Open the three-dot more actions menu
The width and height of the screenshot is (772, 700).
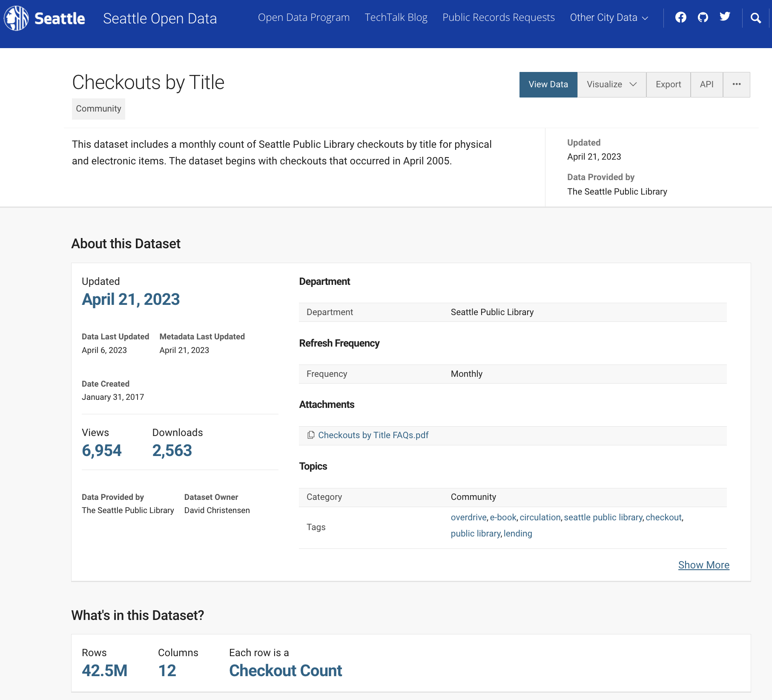point(736,84)
